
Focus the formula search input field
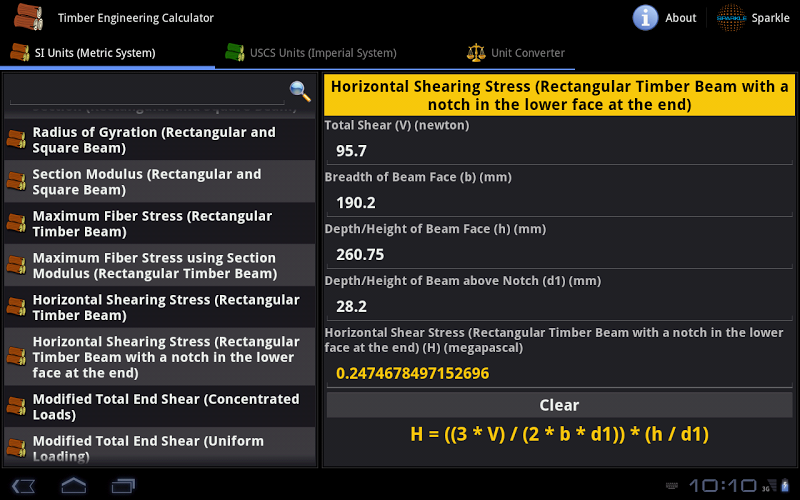pos(147,92)
